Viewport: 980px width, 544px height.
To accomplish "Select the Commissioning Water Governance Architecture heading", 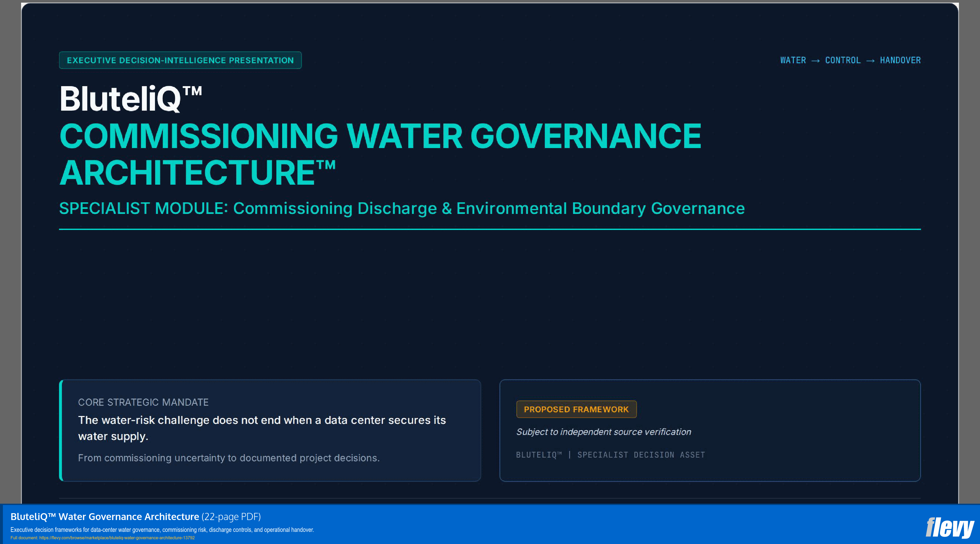I will pyautogui.click(x=380, y=154).
